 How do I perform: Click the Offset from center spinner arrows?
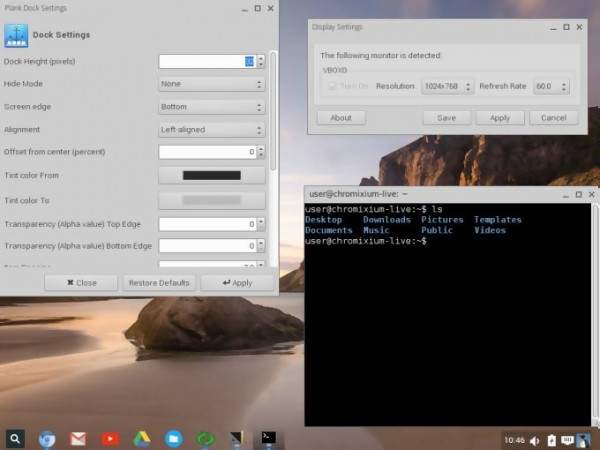[261, 152]
